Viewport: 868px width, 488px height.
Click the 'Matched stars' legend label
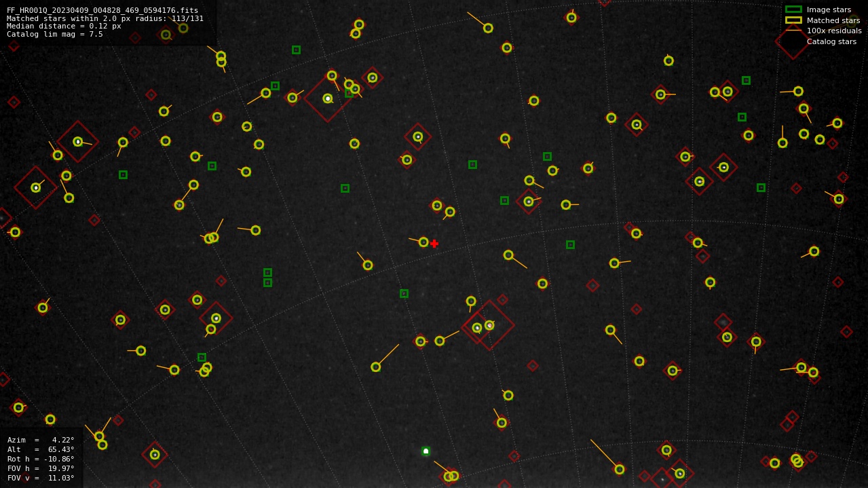point(833,20)
